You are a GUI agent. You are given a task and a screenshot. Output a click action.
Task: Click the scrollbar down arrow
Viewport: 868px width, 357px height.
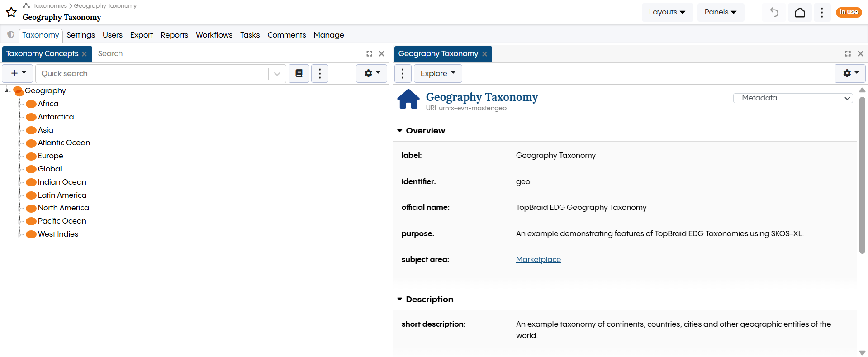862,352
